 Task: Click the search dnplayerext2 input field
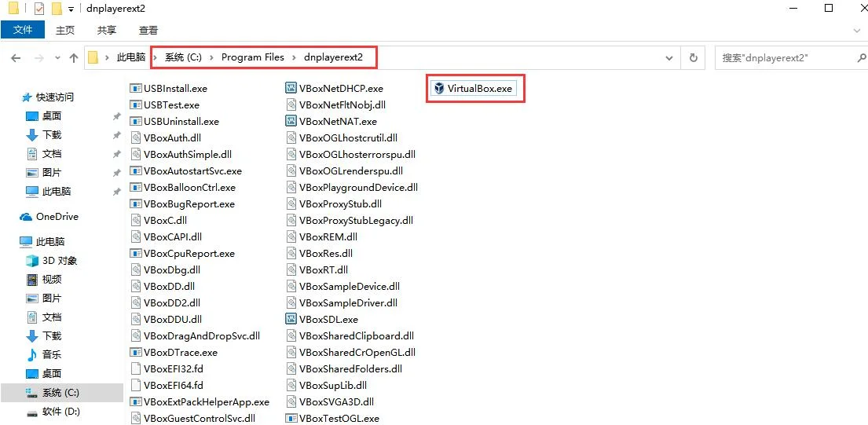click(x=786, y=57)
